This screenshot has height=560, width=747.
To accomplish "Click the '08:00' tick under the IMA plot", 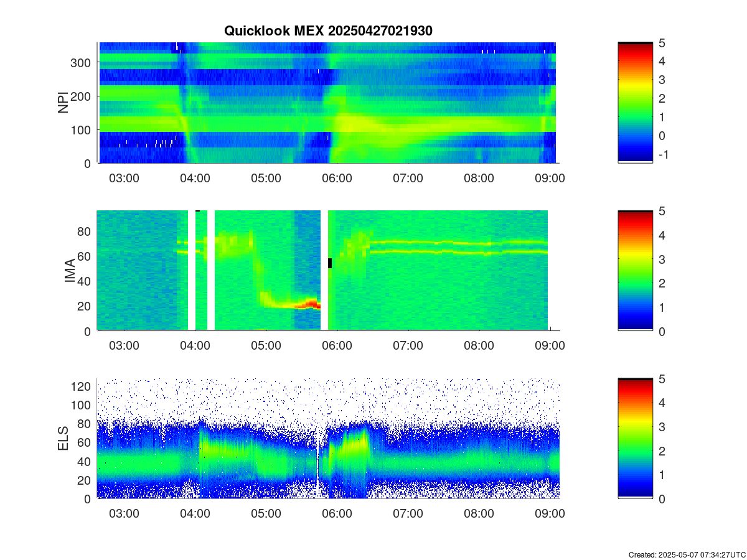I will pos(480,345).
